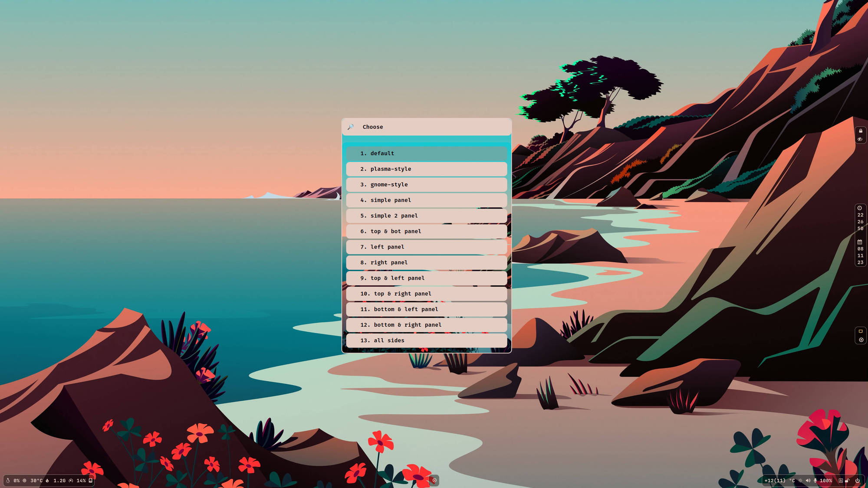Image resolution: width=868 pixels, height=488 pixels.
Task: Toggle the crossed-eye visibility icon
Action: click(x=860, y=139)
